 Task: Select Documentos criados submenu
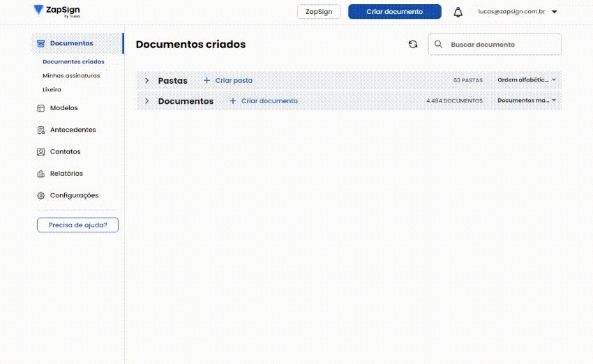tap(73, 61)
